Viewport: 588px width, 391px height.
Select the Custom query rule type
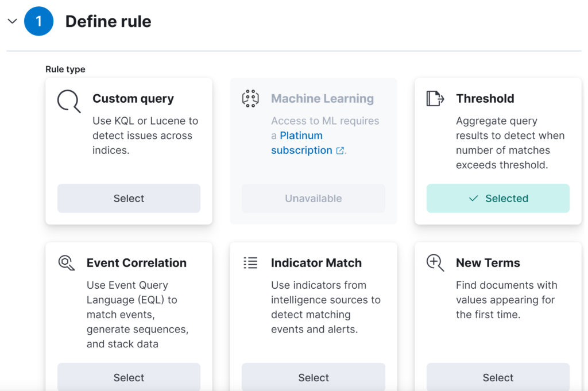click(x=129, y=198)
